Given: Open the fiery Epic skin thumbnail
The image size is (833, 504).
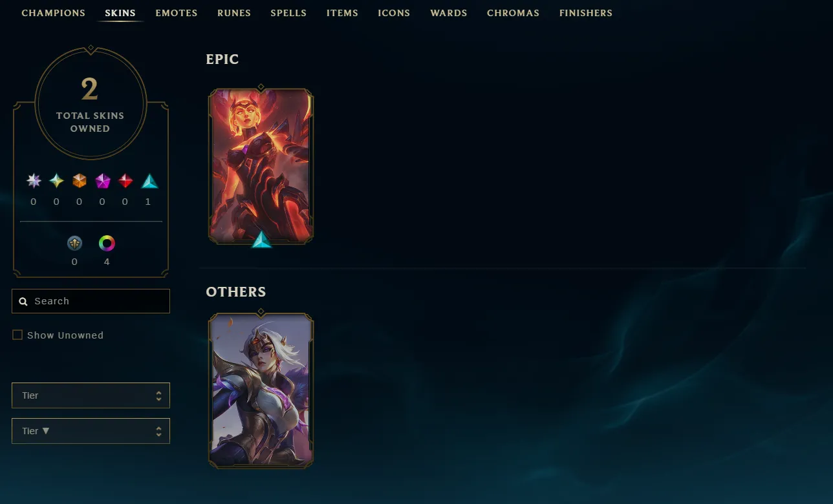Looking at the screenshot, I should pos(261,165).
